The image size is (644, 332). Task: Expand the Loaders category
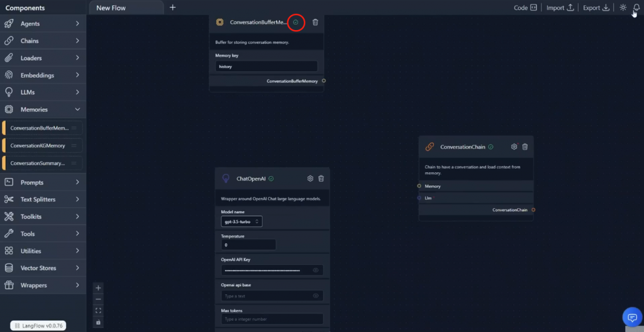[77, 58]
